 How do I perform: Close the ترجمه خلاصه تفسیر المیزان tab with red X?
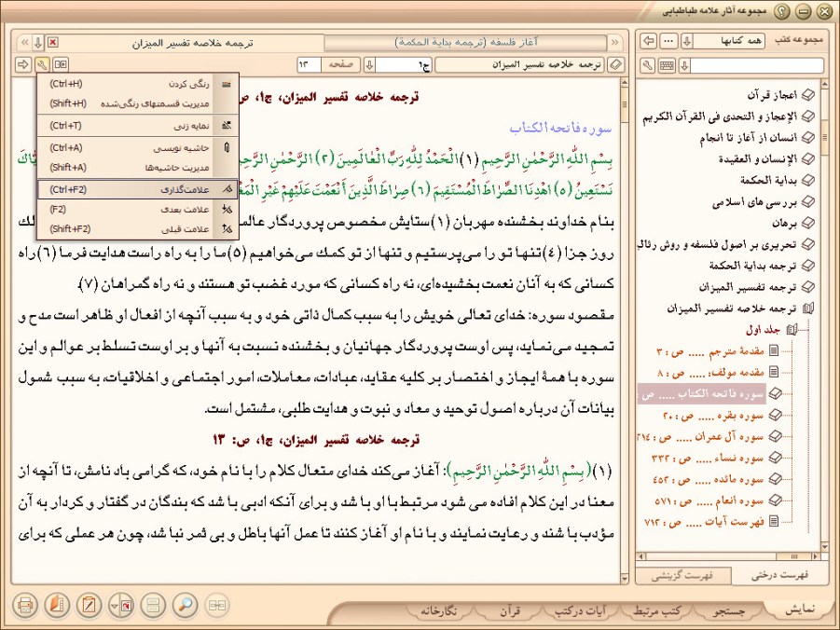(x=52, y=42)
